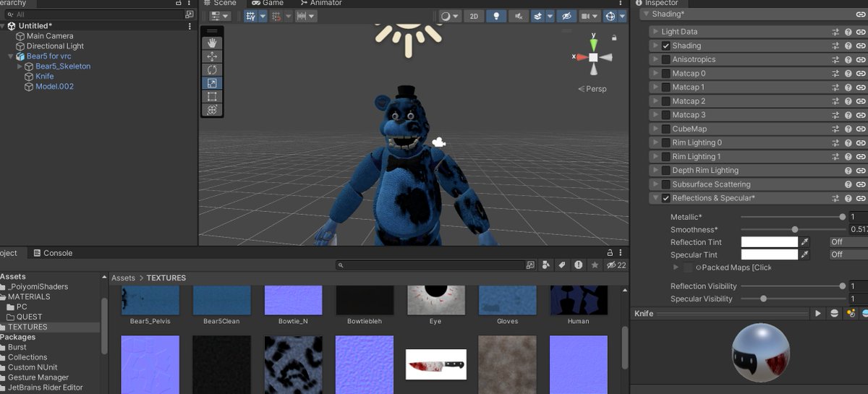Adjust the Smoothness slider
868x394 pixels.
pyautogui.click(x=792, y=230)
